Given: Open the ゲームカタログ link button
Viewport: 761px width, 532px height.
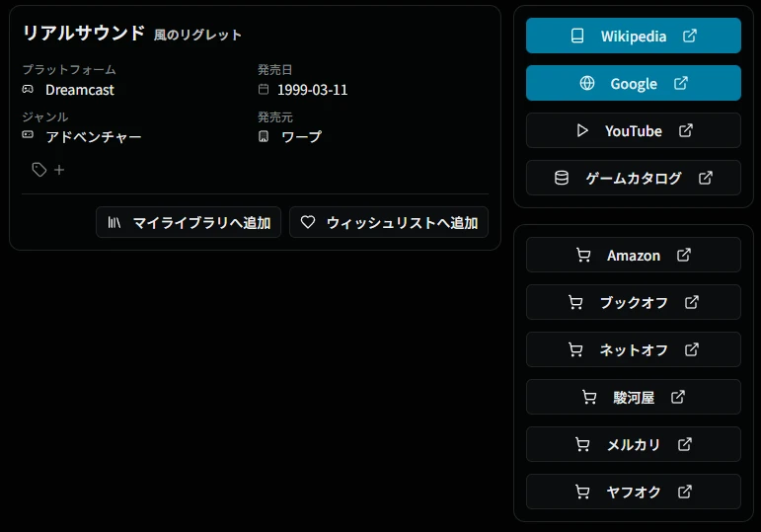Looking at the screenshot, I should (634, 178).
